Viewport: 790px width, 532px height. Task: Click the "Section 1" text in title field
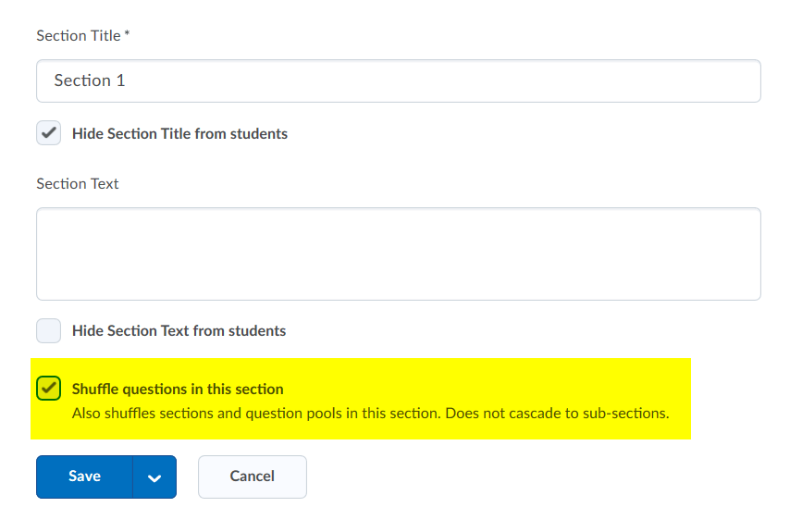click(90, 80)
